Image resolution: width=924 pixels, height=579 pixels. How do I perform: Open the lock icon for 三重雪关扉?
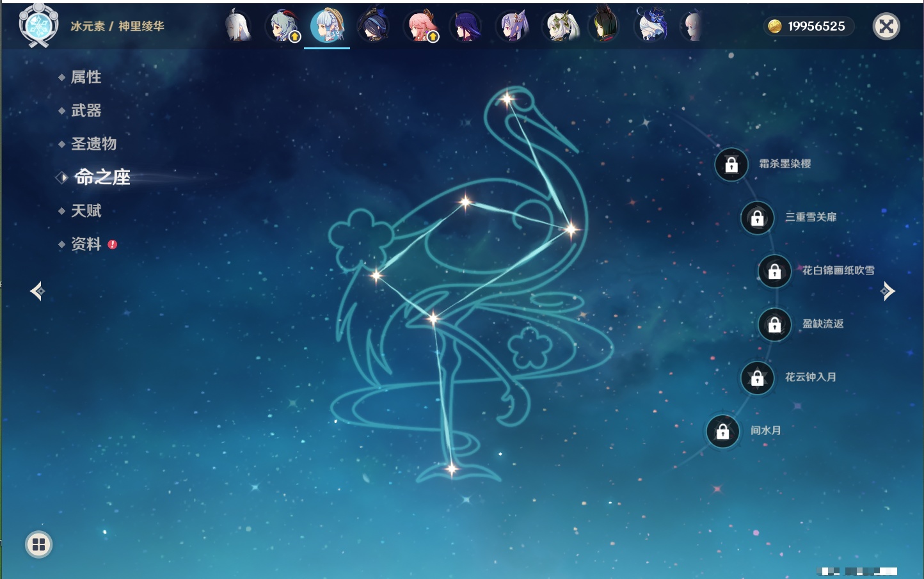757,218
